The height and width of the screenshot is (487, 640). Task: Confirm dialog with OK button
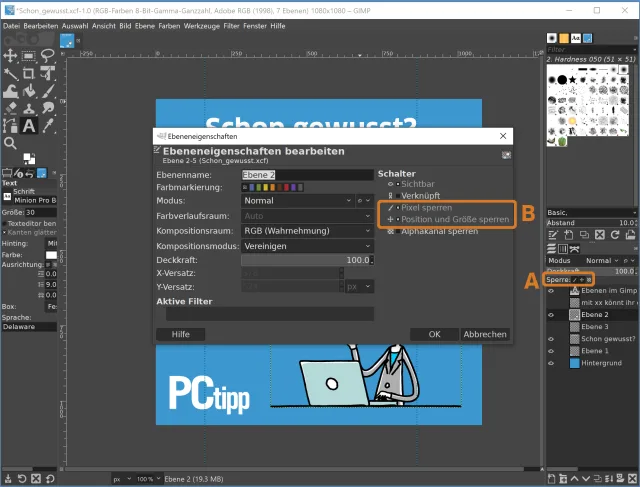(x=434, y=334)
